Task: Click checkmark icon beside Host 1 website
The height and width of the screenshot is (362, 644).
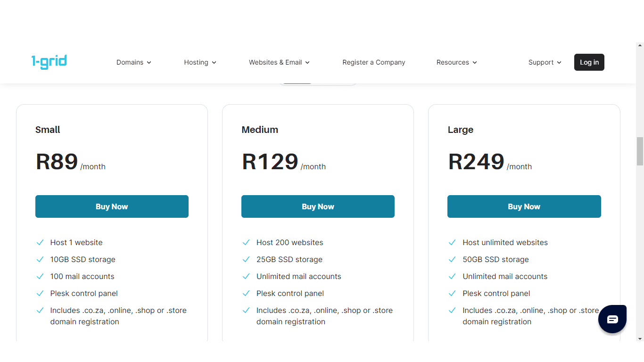Action: point(40,242)
